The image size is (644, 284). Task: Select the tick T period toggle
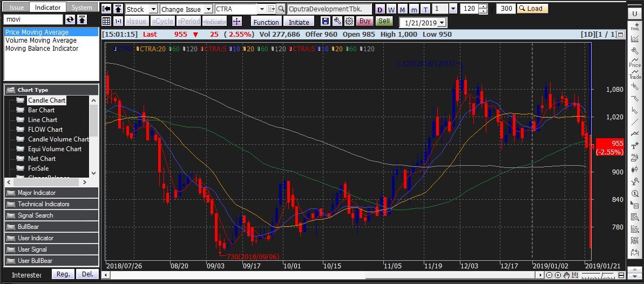click(425, 9)
